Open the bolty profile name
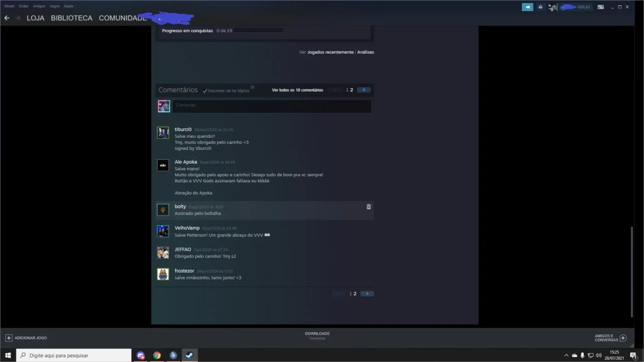This screenshot has height=362, width=644. pyautogui.click(x=180, y=207)
